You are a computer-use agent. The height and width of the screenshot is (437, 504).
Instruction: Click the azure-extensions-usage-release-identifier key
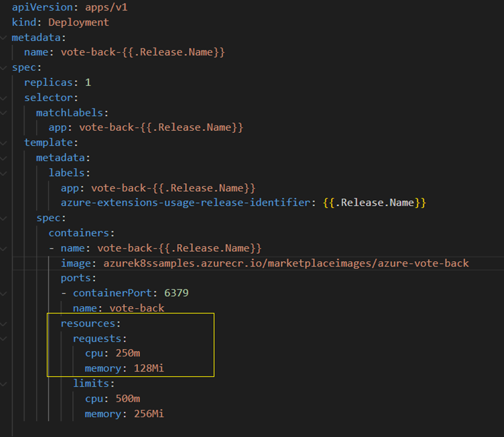pyautogui.click(x=186, y=203)
